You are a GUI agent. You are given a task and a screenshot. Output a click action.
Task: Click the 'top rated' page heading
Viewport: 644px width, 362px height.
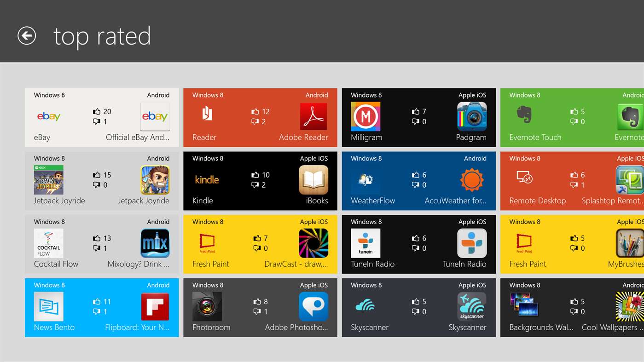click(x=102, y=36)
